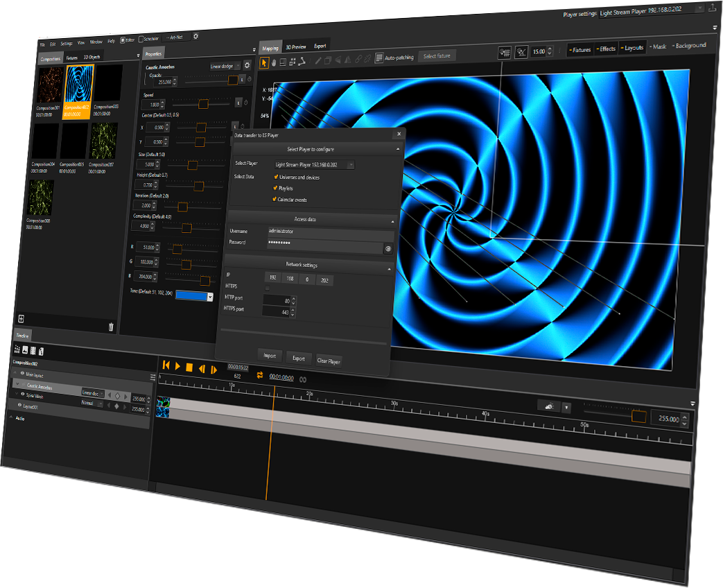Add keyframe diamond on Caustic Amoebas row
This screenshot has width=723, height=588.
click(x=118, y=396)
